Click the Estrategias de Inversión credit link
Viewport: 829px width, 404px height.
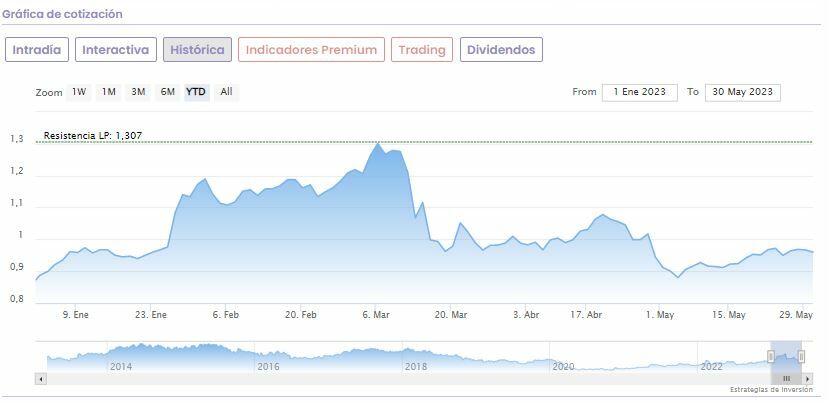tap(771, 389)
